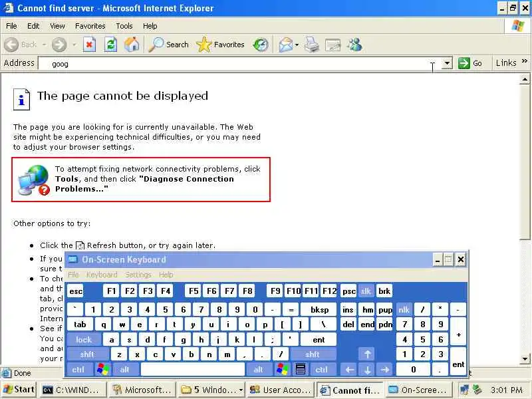Open On-Screen Keyboard Settings menu

(138, 275)
